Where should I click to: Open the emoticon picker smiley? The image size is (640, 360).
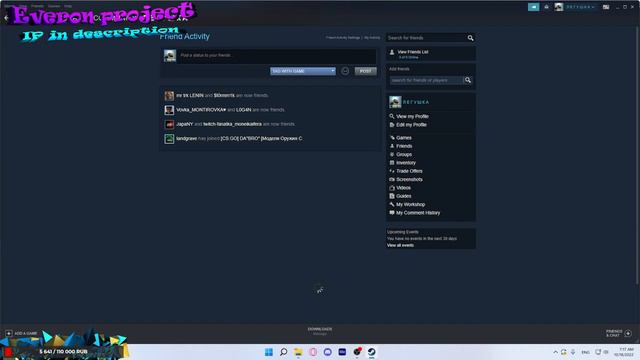click(x=345, y=71)
